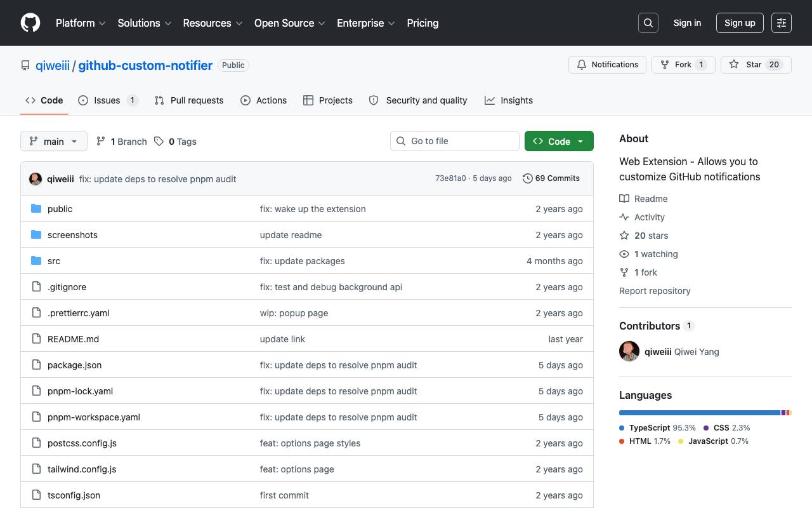This screenshot has height=508, width=812.
Task: Expand the Resources menu
Action: click(213, 23)
